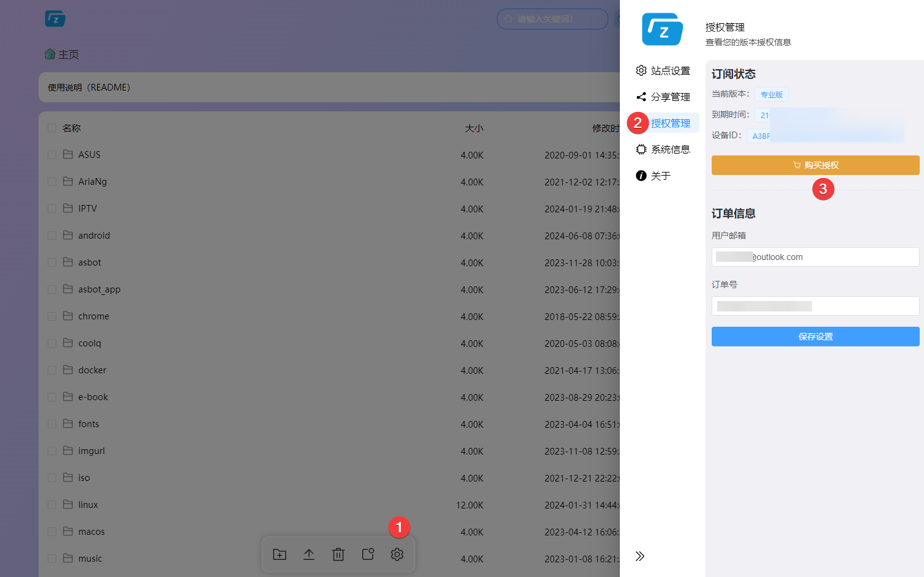
Task: Open the move/copy icon beside the trash icon
Action: point(368,554)
